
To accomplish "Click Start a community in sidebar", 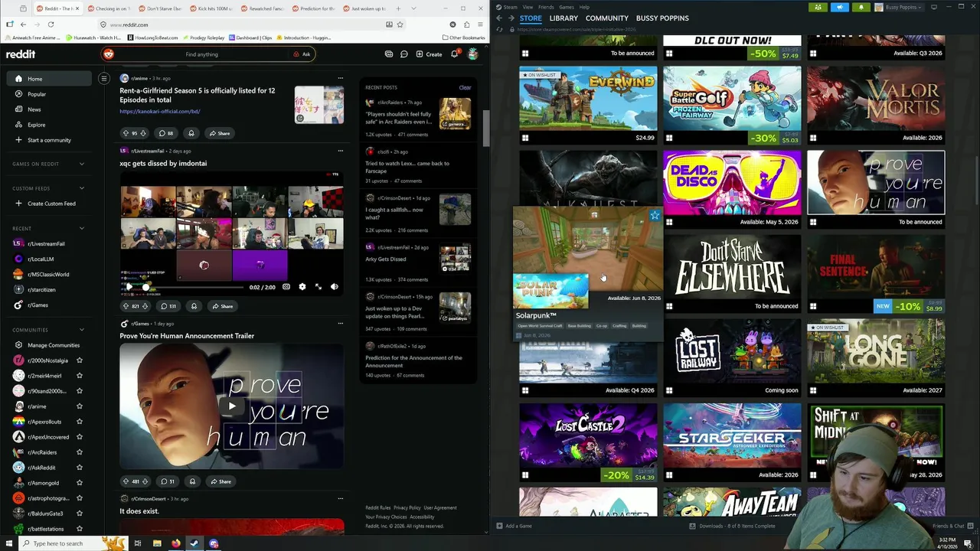I will [x=49, y=140].
